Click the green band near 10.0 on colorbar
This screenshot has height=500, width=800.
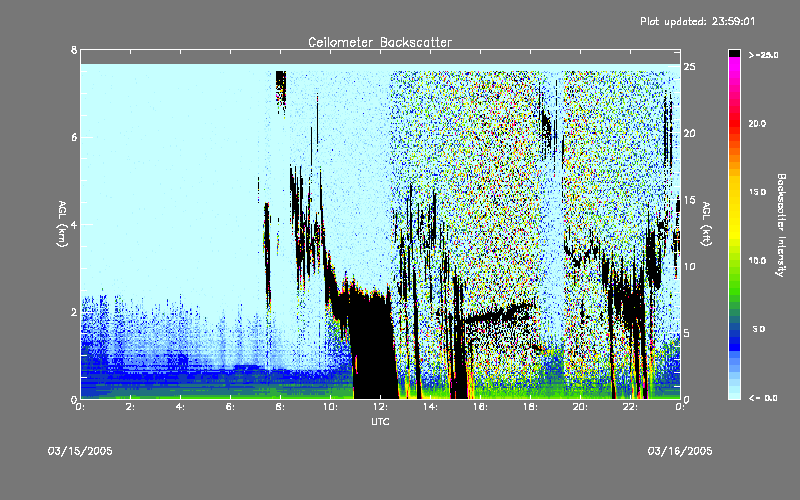[x=734, y=261]
